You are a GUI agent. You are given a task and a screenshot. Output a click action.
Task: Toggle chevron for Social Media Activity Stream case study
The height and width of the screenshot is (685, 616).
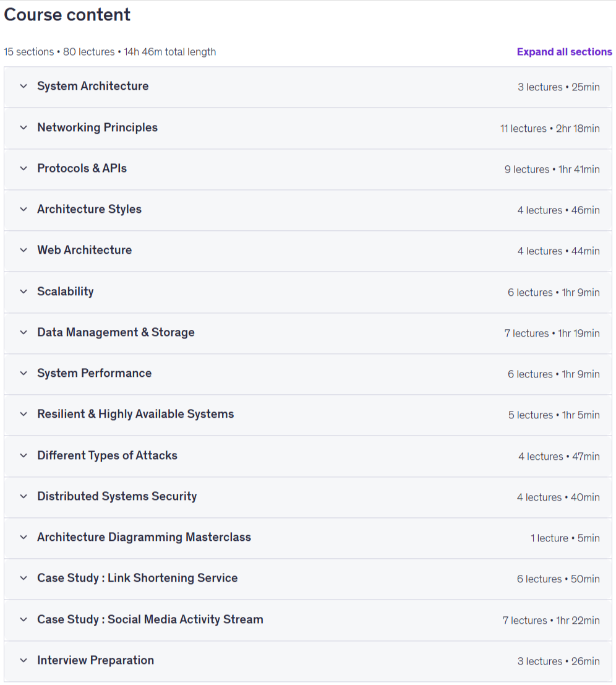pos(24,619)
